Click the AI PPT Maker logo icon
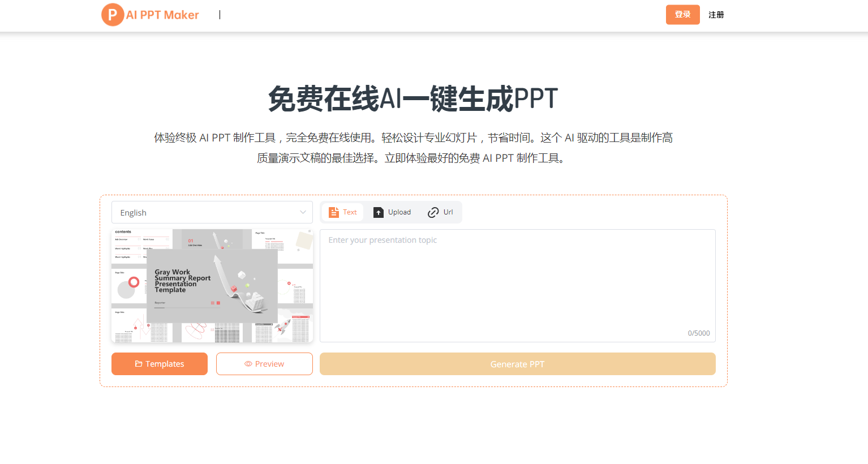The height and width of the screenshot is (464, 868). click(x=113, y=15)
